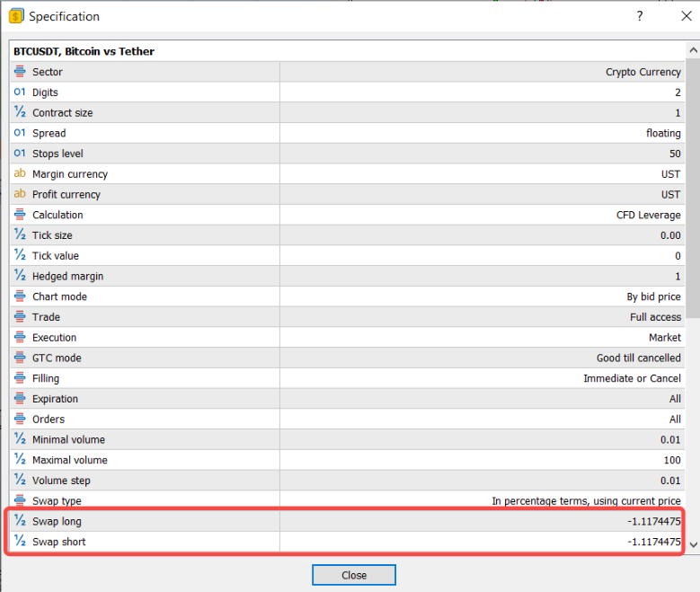Click the Maximal volume value '100'
The image size is (700, 592).
click(672, 460)
